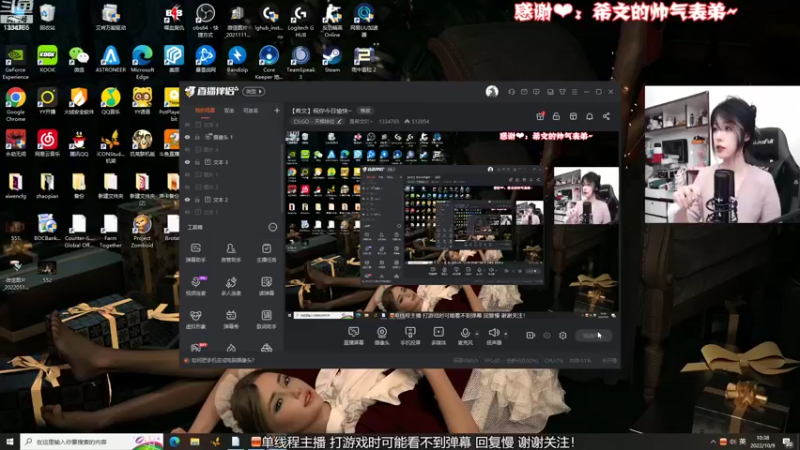
Task: Toggle the eye icon left of the settings gear
Action: (547, 335)
